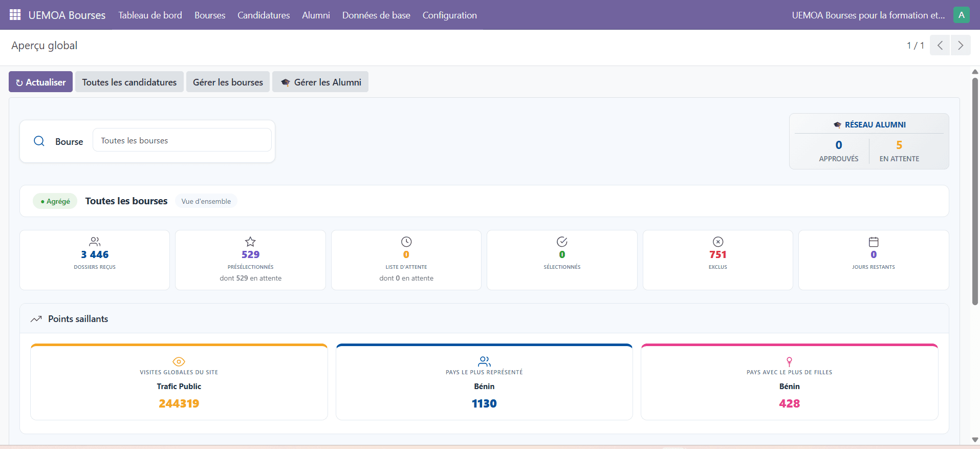Image resolution: width=980 pixels, height=449 pixels.
Task: Open the Candidatures menu
Action: 264,15
